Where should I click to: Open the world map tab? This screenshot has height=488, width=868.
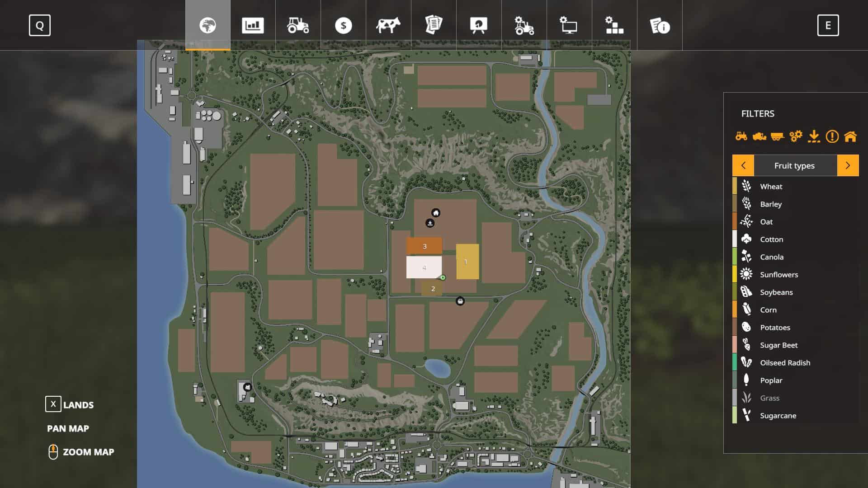[208, 25]
